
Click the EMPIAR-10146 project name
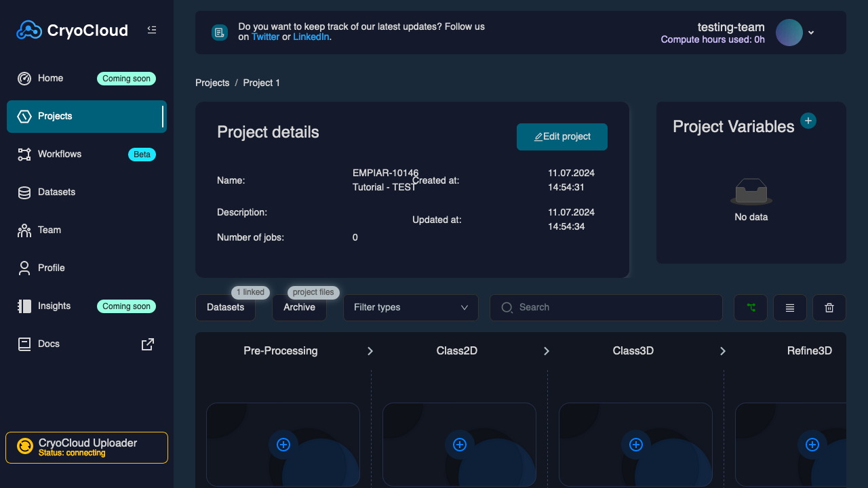(x=385, y=180)
